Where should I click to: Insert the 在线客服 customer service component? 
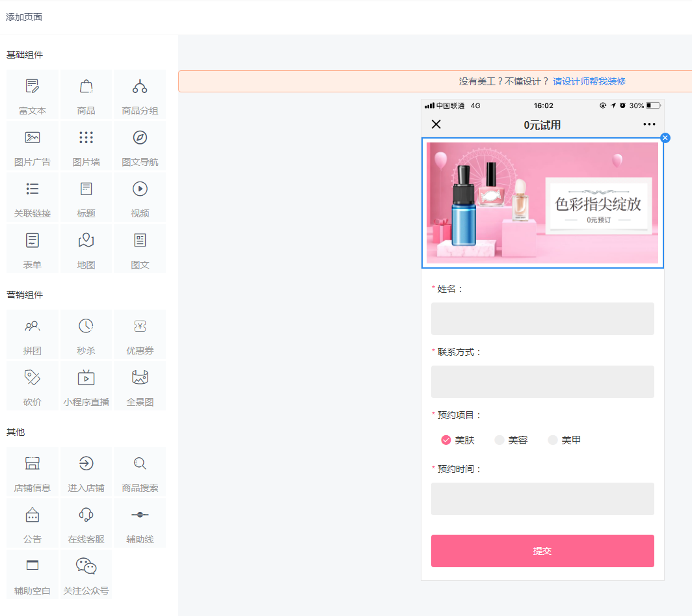[x=86, y=523]
